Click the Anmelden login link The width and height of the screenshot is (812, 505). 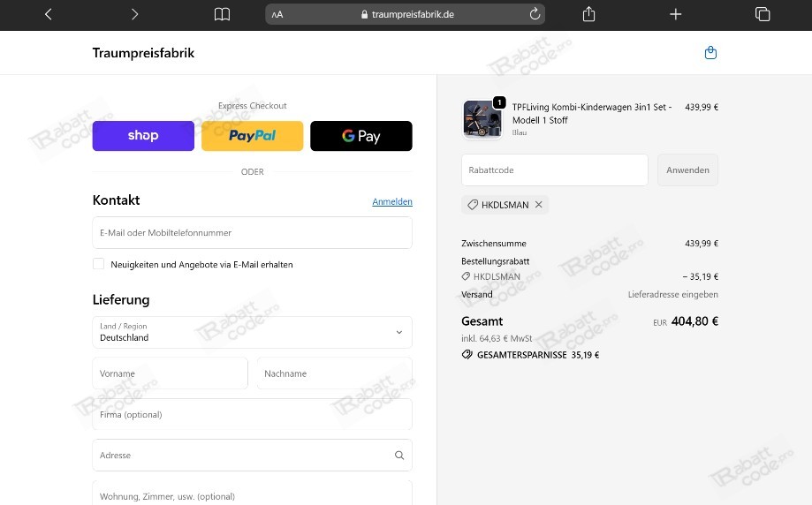pos(392,201)
